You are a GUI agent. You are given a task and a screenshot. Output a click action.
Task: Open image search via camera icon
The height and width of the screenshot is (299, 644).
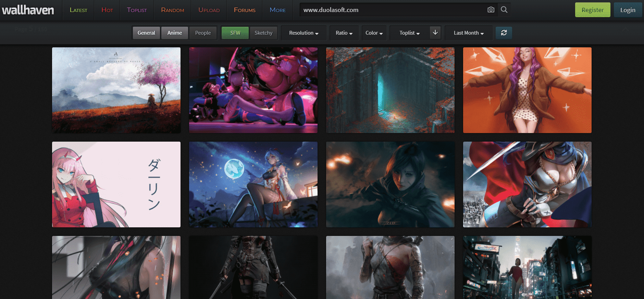pyautogui.click(x=491, y=10)
